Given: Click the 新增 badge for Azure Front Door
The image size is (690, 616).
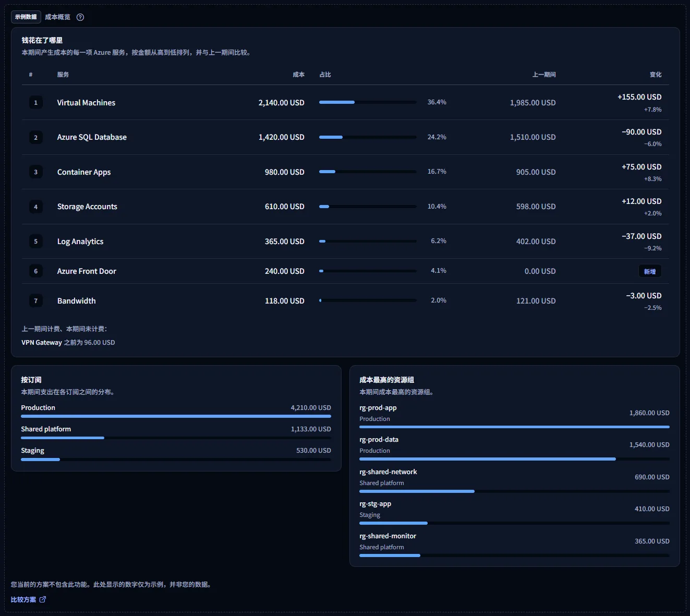Looking at the screenshot, I should [x=650, y=271].
